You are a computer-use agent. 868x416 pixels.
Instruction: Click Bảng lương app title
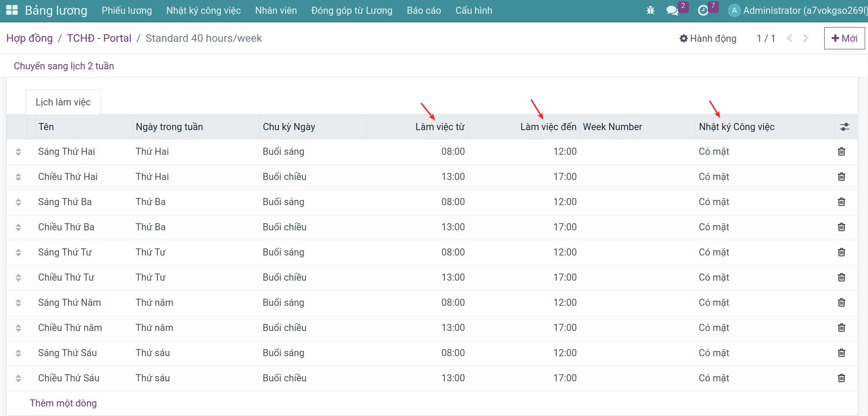point(56,10)
